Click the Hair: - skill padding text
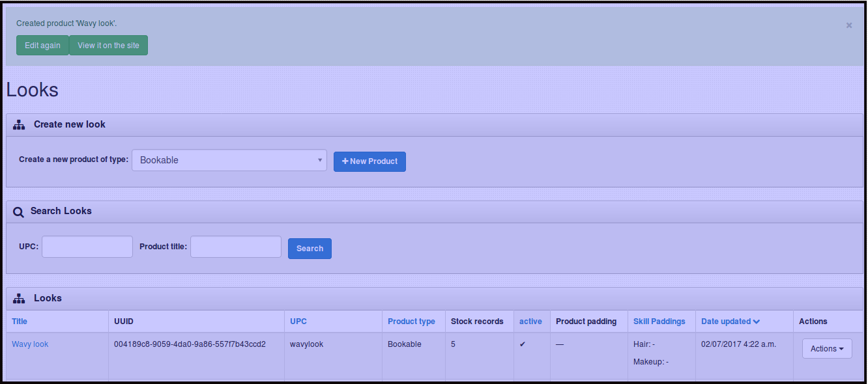 (644, 344)
